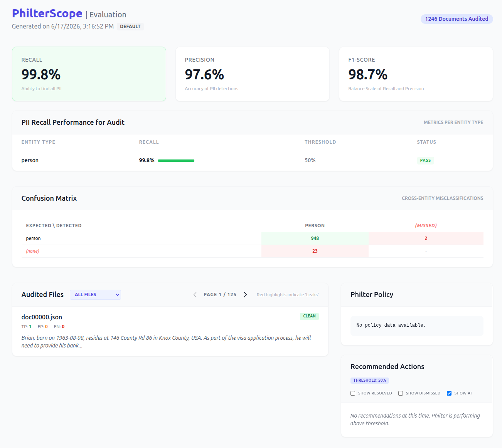Viewport: 502px width, 448px height.
Task: Click the Metrics Per Entity Type label
Action: point(453,122)
